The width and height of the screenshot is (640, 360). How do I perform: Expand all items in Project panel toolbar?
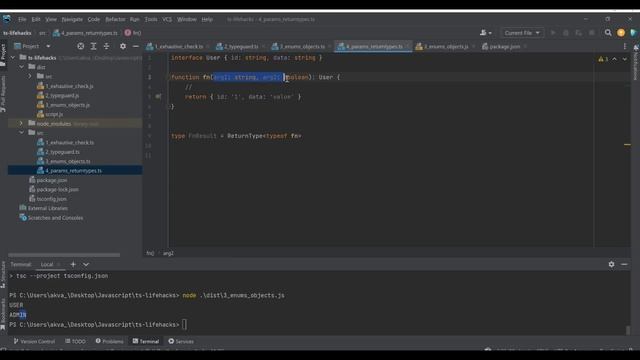pyautogui.click(x=93, y=47)
